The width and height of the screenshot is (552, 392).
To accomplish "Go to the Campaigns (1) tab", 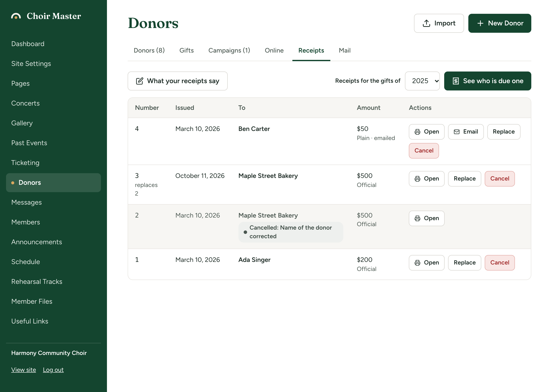I will point(229,50).
